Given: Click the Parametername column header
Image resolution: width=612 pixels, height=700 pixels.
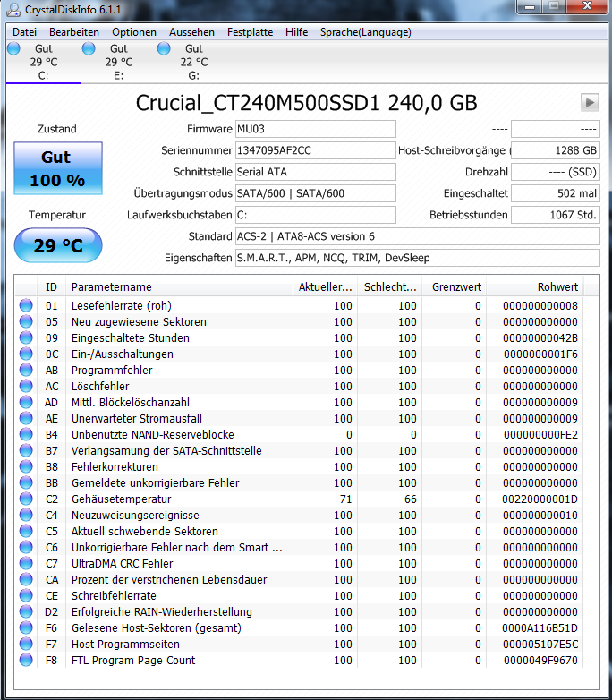Looking at the screenshot, I should coord(179,286).
